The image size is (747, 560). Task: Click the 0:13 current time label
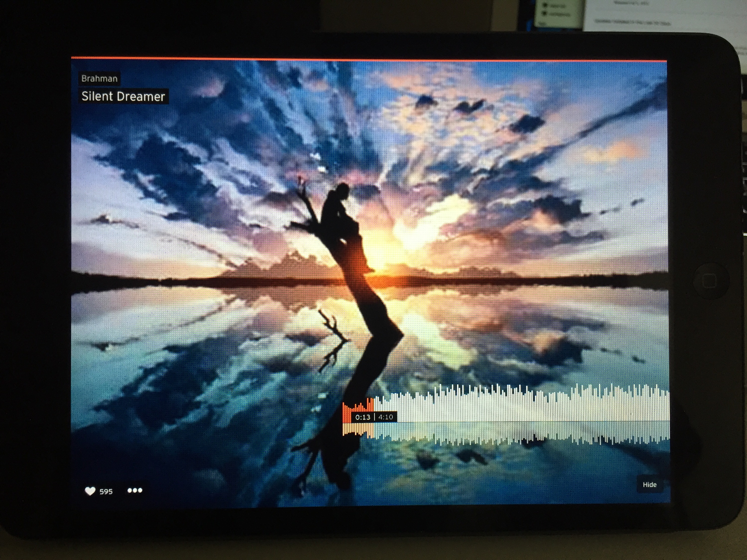(363, 417)
